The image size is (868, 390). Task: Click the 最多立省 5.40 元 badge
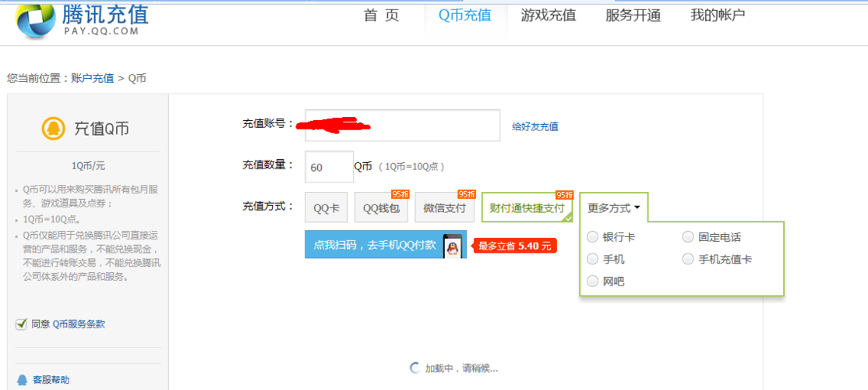click(x=514, y=246)
